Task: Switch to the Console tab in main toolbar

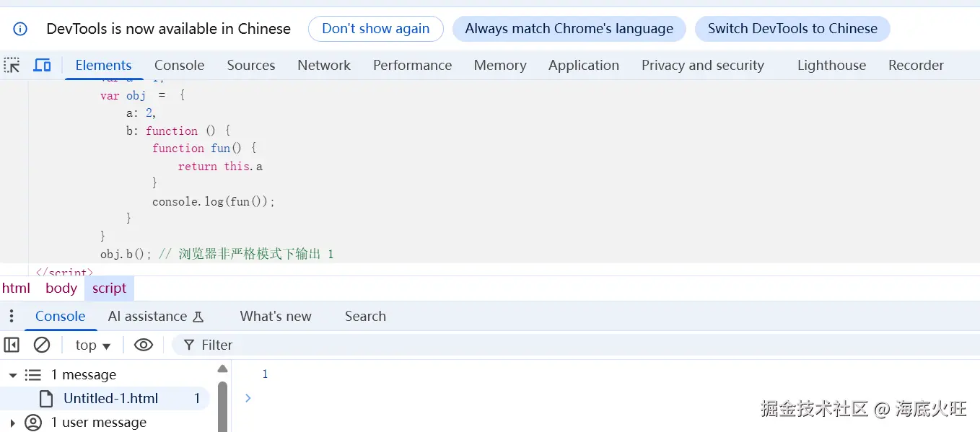Action: click(179, 65)
